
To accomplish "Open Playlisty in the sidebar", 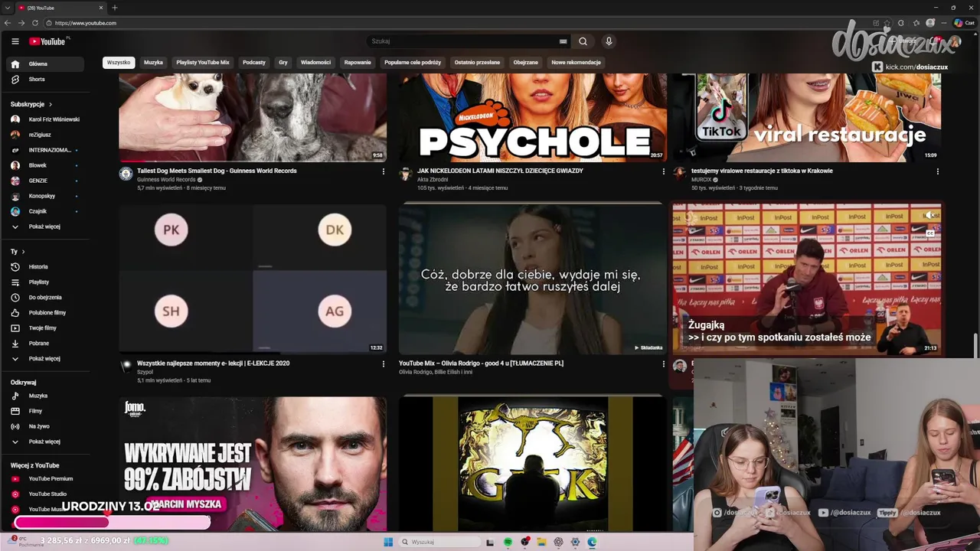I will (45, 282).
